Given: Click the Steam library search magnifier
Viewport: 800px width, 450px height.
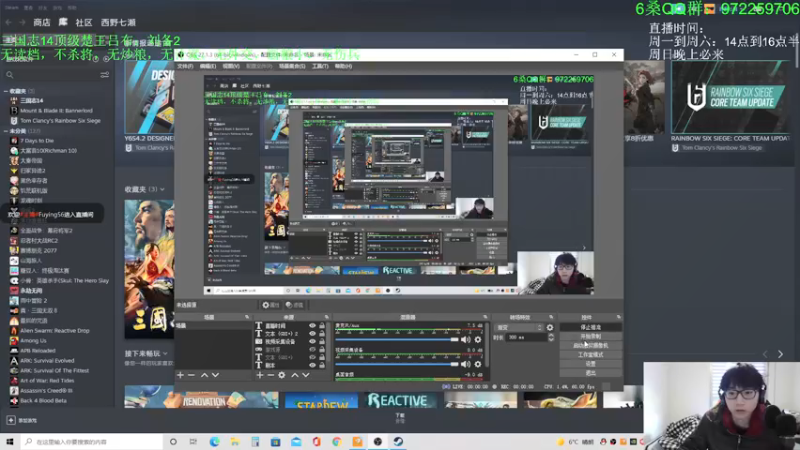Looking at the screenshot, I should [x=10, y=75].
